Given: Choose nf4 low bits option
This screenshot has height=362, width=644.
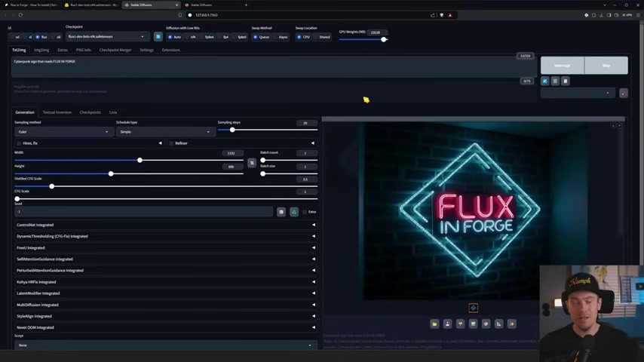Looking at the screenshot, I should point(190,37).
